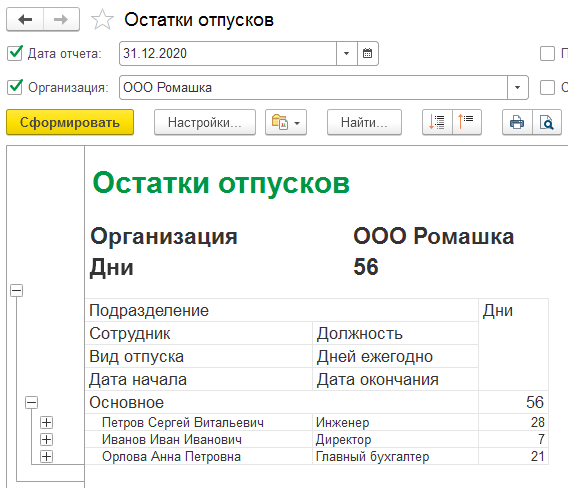Click inside the report date field
Screen dimensions: 568x488
(x=228, y=54)
